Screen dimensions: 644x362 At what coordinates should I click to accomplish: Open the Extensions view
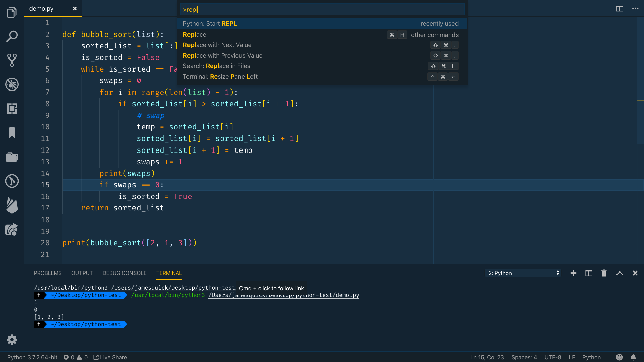12,109
